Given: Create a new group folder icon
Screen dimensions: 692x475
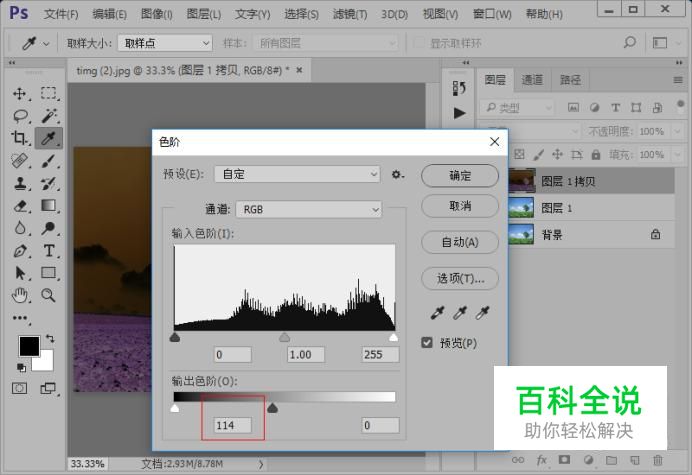Looking at the screenshot, I should coord(611,460).
